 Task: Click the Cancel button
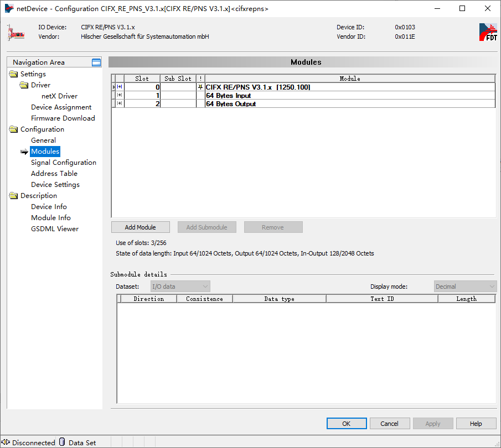tap(390, 424)
